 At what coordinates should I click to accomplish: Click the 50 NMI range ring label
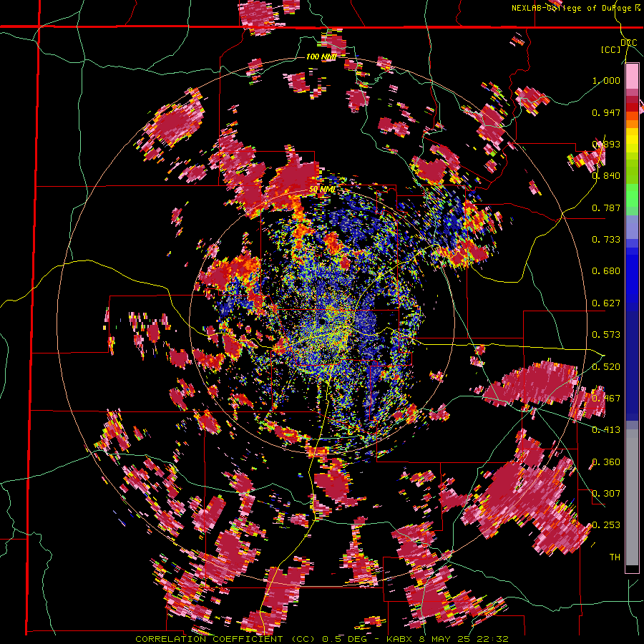[x=323, y=190]
